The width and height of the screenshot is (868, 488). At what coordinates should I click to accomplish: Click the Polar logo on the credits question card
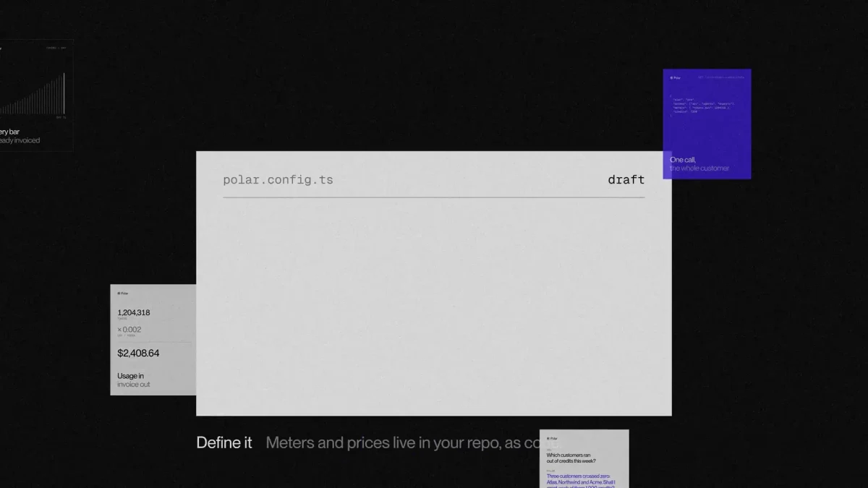(x=552, y=438)
